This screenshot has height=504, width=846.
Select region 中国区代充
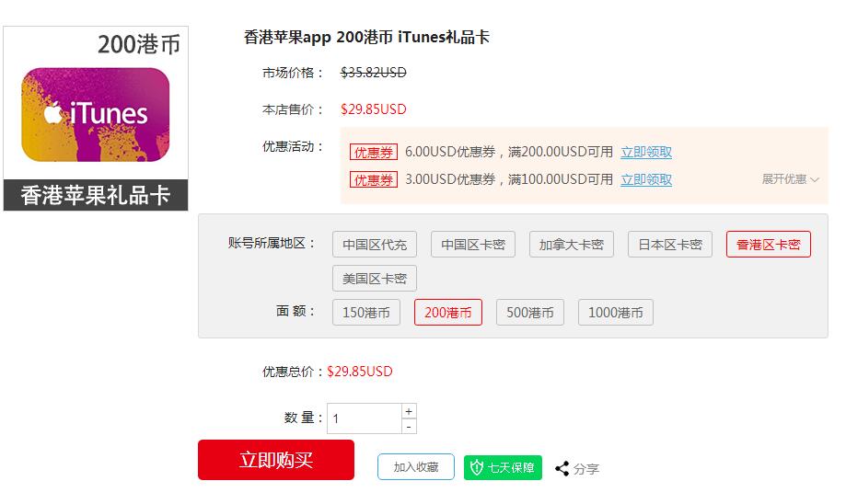tap(375, 245)
